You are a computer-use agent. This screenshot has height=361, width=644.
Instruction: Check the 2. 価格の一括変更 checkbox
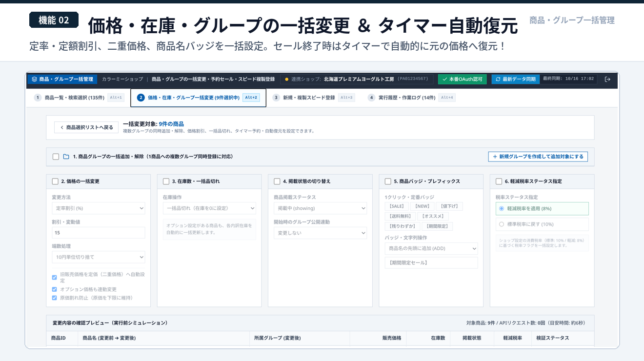tap(55, 181)
